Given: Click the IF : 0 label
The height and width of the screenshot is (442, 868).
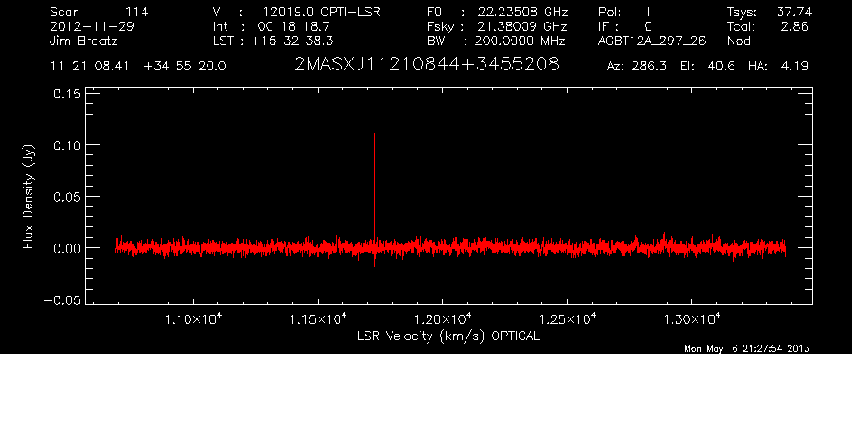Looking at the screenshot, I should coord(625,26).
